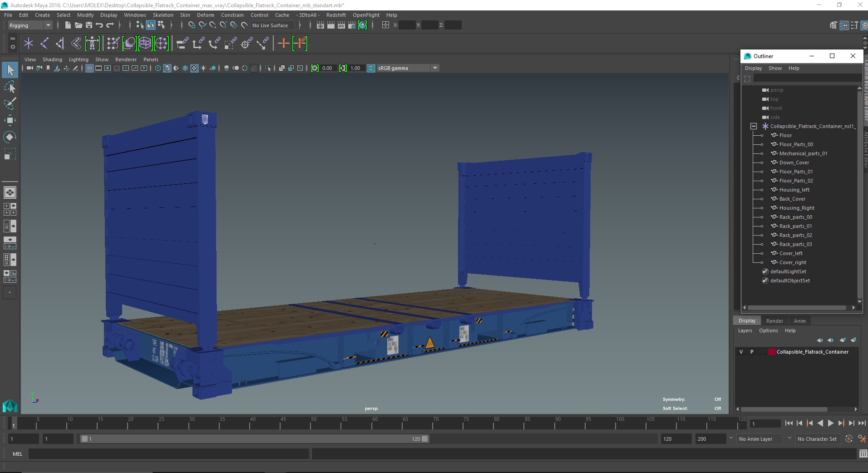Click the Create IK Handle shelf icon
This screenshot has height=473, width=868.
60,44
